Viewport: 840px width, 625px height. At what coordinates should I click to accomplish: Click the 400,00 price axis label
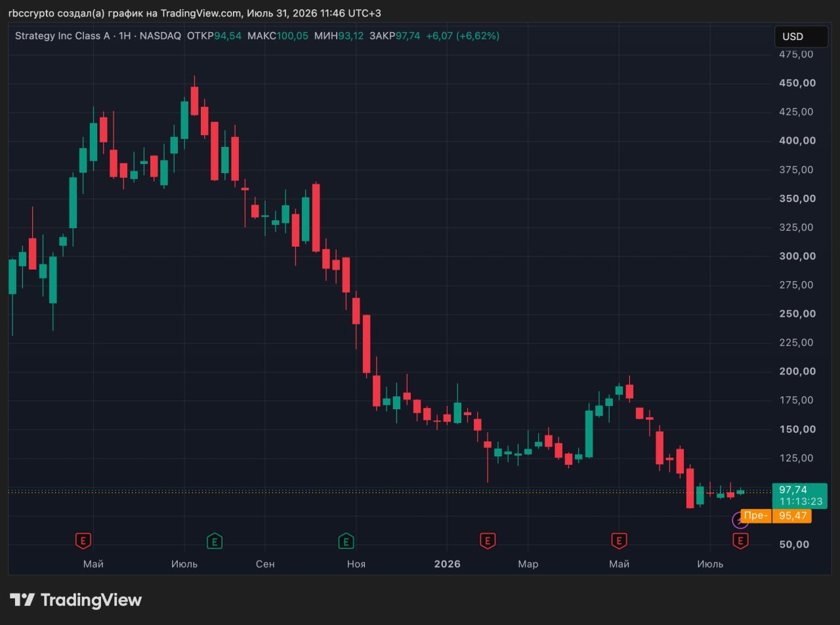[797, 141]
